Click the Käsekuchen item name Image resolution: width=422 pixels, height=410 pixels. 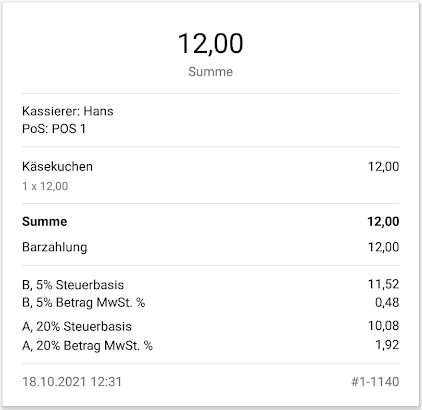(57, 166)
